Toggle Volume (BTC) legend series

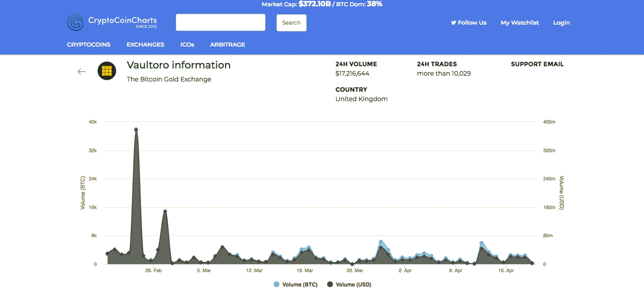[x=295, y=285]
